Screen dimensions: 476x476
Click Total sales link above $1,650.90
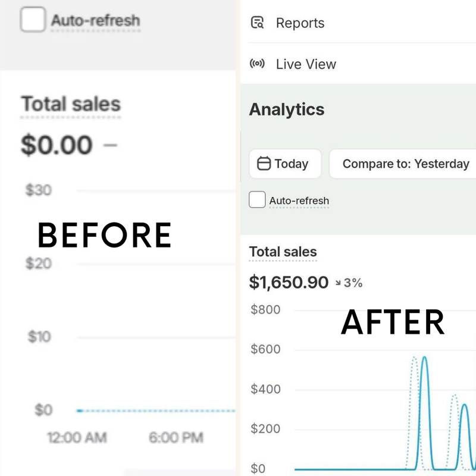(x=283, y=252)
